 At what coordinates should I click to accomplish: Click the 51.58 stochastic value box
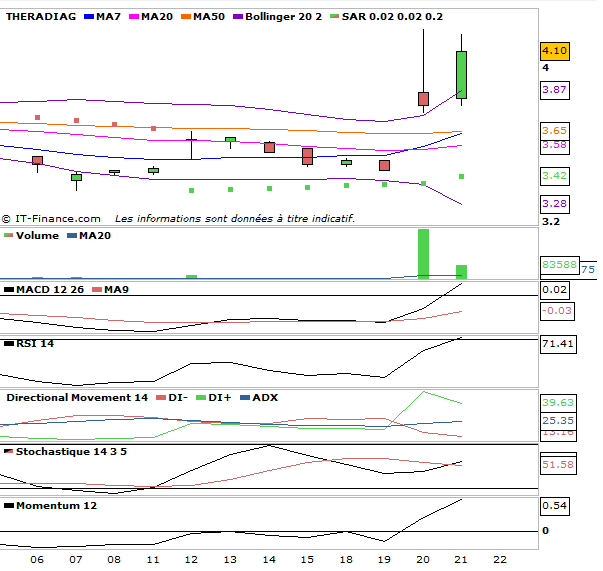pyautogui.click(x=558, y=465)
